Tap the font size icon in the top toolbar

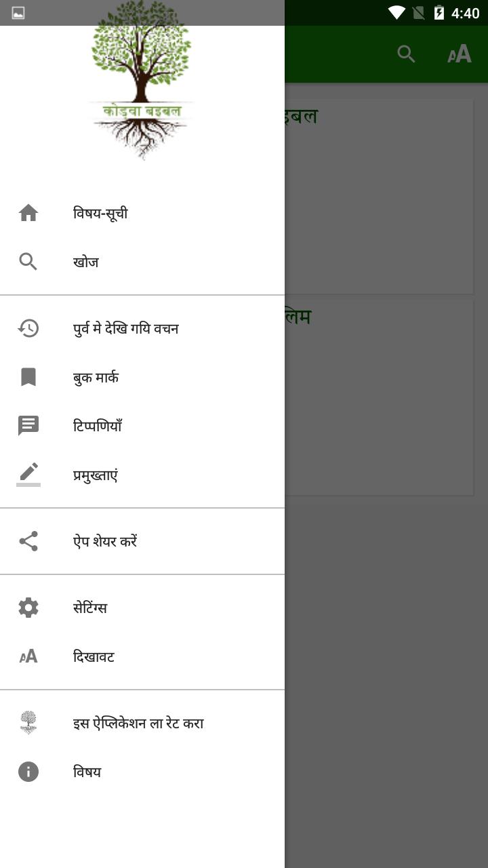pyautogui.click(x=460, y=54)
